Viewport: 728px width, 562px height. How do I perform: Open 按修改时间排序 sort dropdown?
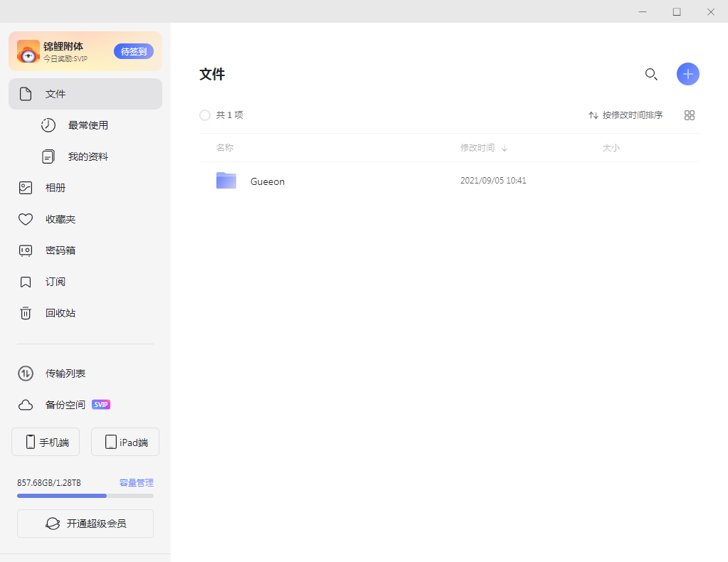[x=625, y=115]
